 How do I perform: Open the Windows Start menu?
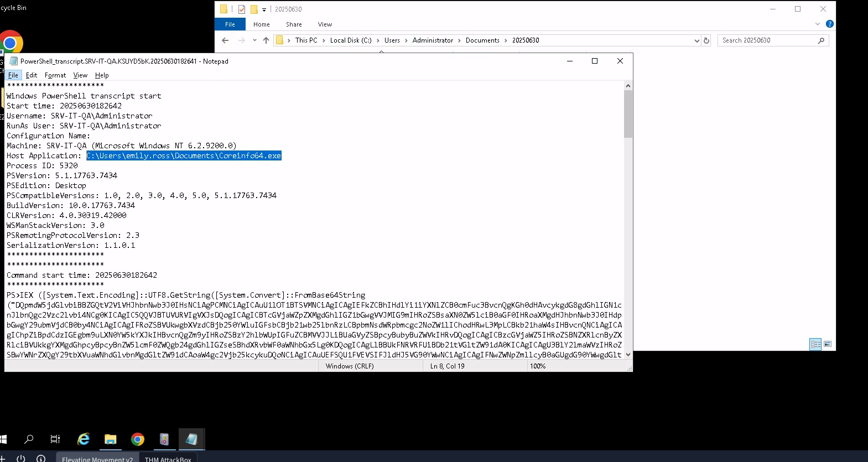[3, 439]
